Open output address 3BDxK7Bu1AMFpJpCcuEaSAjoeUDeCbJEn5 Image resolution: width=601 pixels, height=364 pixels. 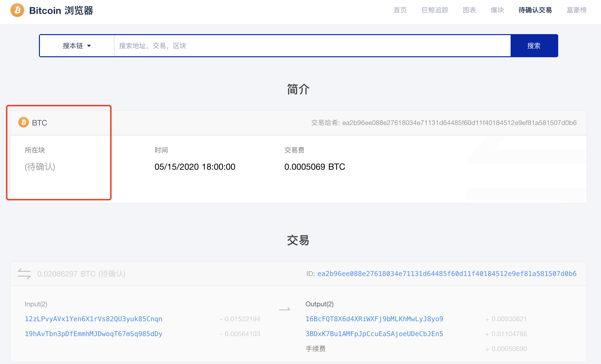pos(374,334)
